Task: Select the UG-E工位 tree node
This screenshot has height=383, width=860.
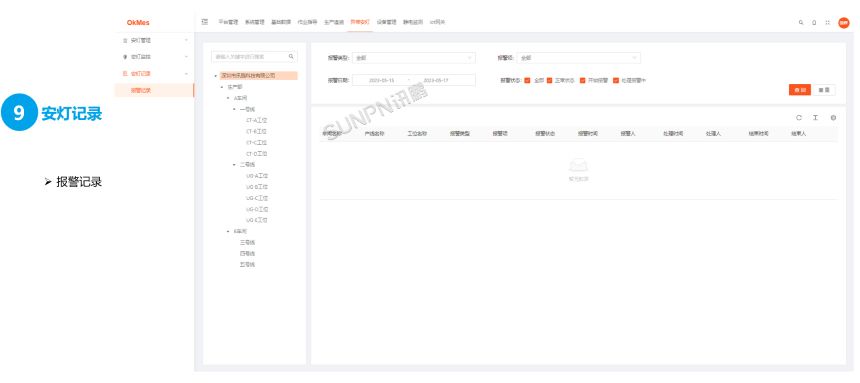Action: pyautogui.click(x=257, y=220)
